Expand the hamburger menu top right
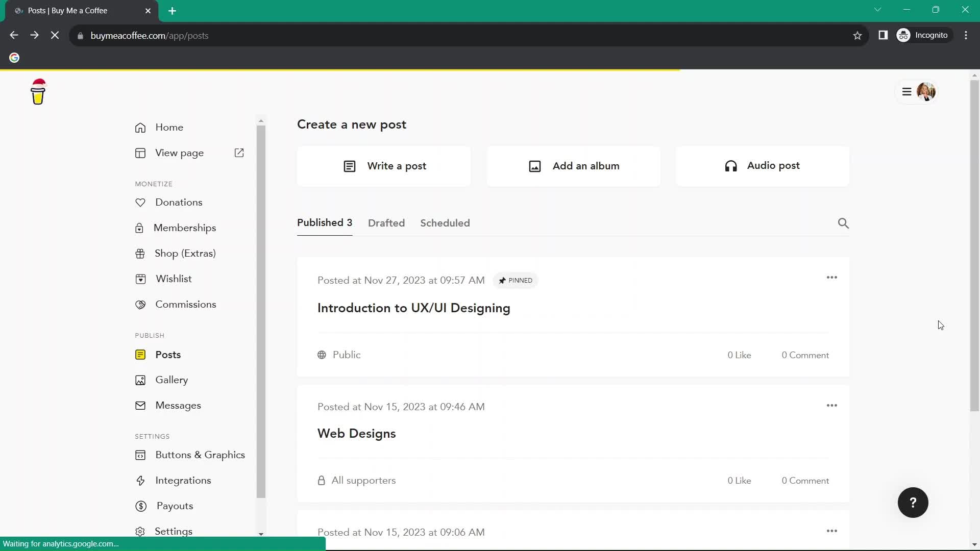980x551 pixels. coord(908,91)
